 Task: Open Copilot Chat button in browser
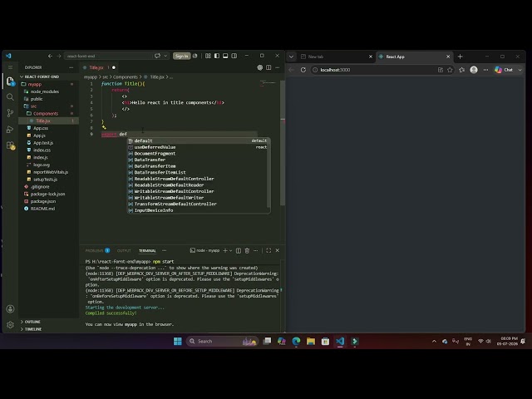505,70
